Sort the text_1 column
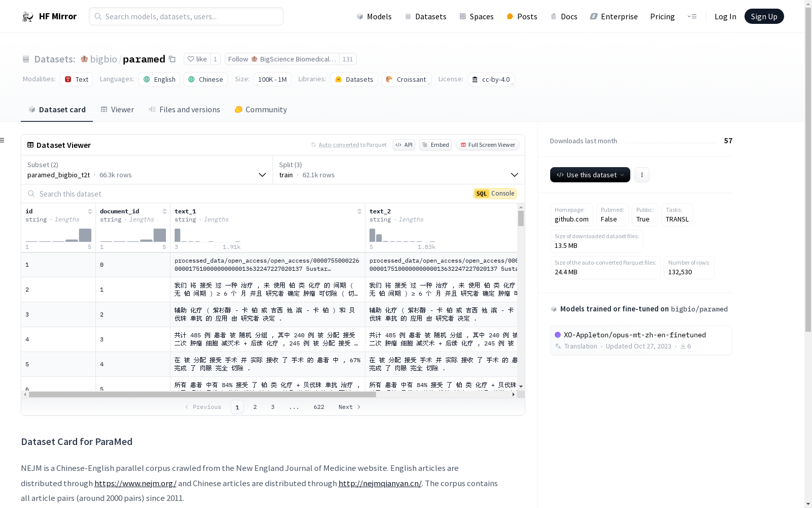The image size is (812, 508). pyautogui.click(x=359, y=211)
